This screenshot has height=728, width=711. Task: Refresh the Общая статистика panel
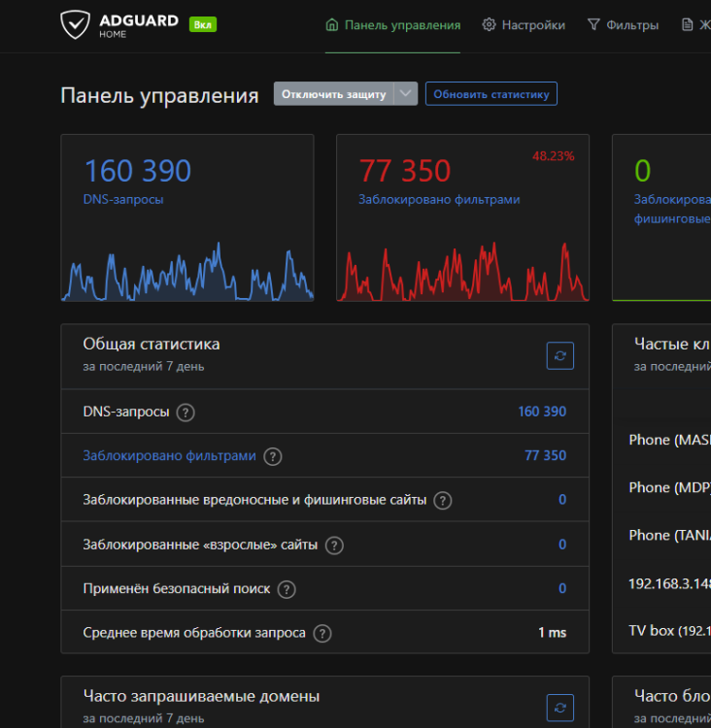pyautogui.click(x=559, y=356)
